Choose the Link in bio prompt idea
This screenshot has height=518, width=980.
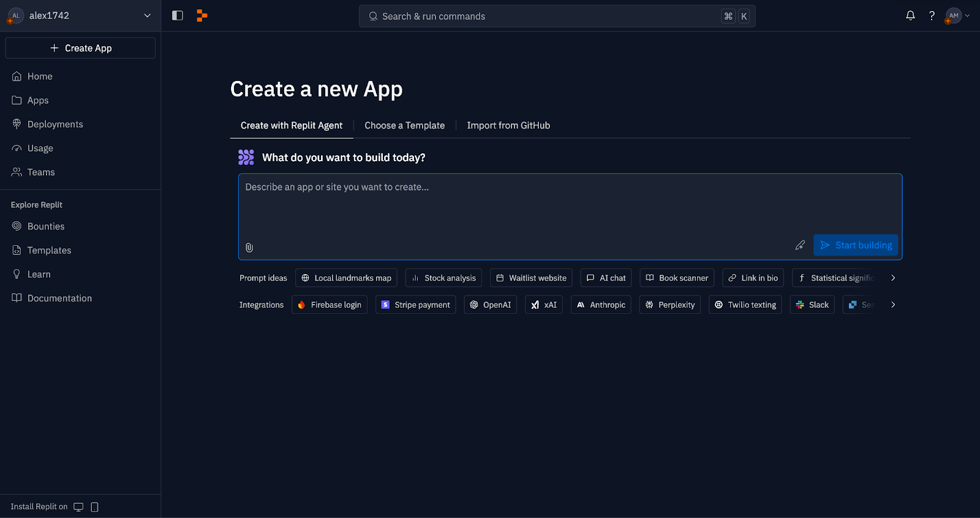coord(753,278)
